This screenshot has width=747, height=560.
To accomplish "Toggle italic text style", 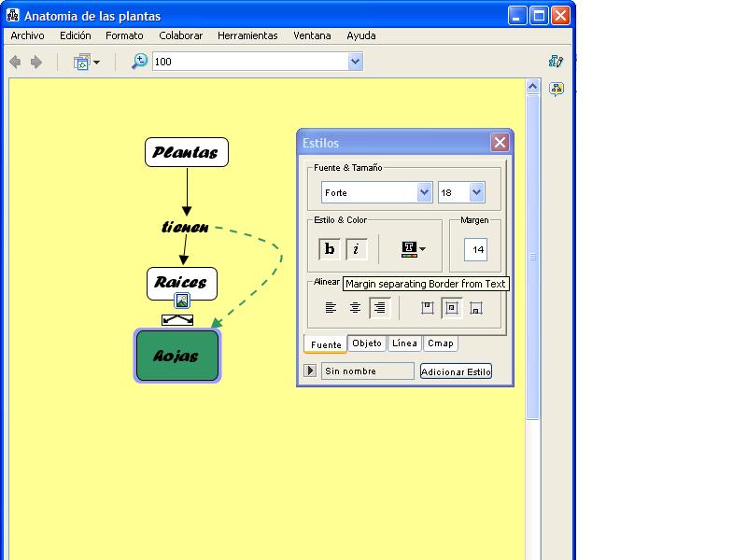I will [x=357, y=249].
